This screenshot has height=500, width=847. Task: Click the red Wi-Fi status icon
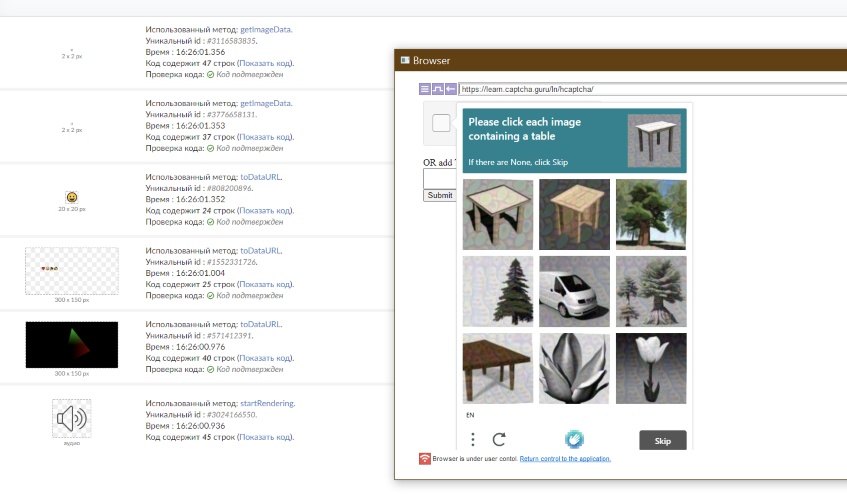(425, 459)
